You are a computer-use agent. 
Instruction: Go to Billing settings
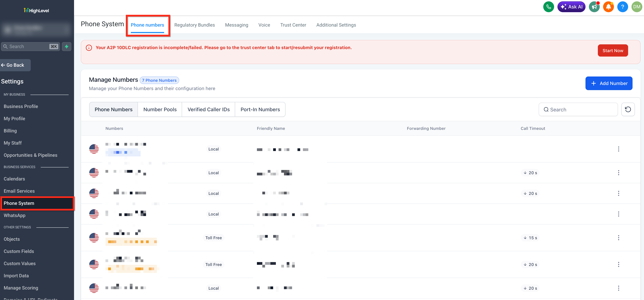[10, 131]
